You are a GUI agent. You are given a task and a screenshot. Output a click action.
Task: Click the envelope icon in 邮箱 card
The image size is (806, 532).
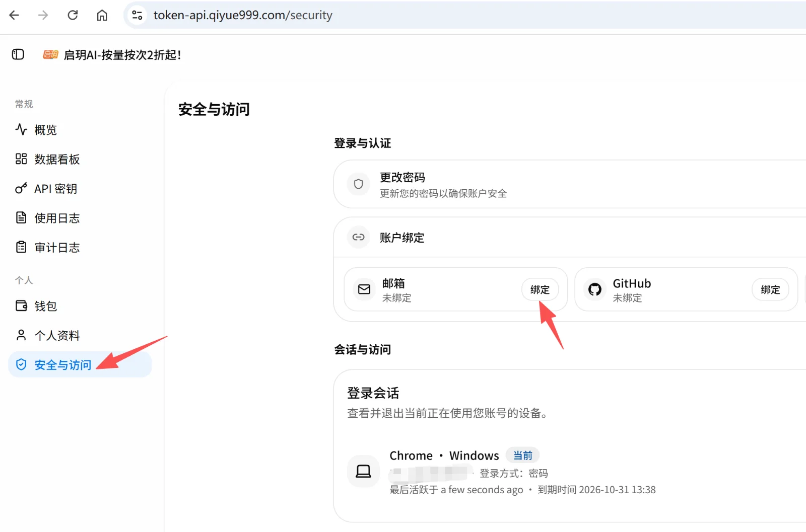[x=364, y=289]
